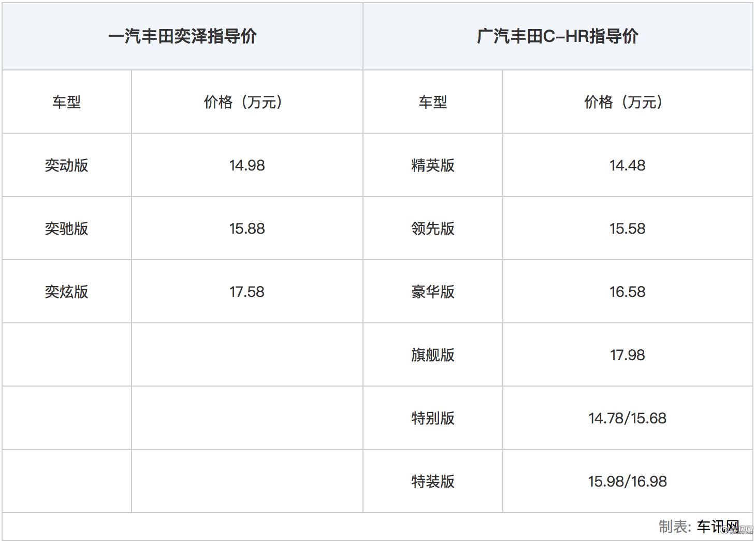Select 车型 column header under 奕泽
756x541 pixels.
pyautogui.click(x=67, y=102)
